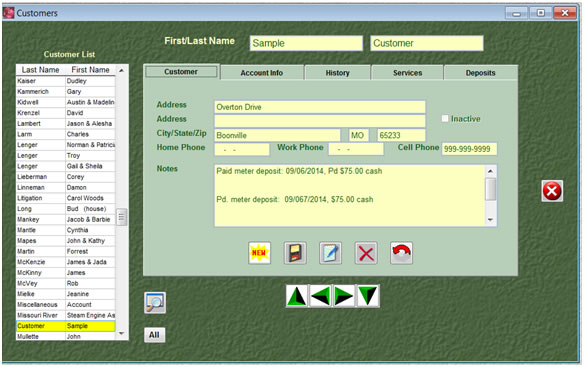Click the Notes scroll up arrow
Screen dimensions: 584x367
(x=491, y=171)
